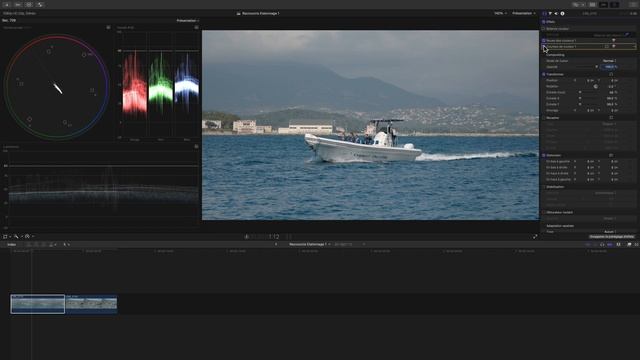The width and height of the screenshot is (640, 360).
Task: Enable the Balance couleur checkbox
Action: pyautogui.click(x=544, y=29)
